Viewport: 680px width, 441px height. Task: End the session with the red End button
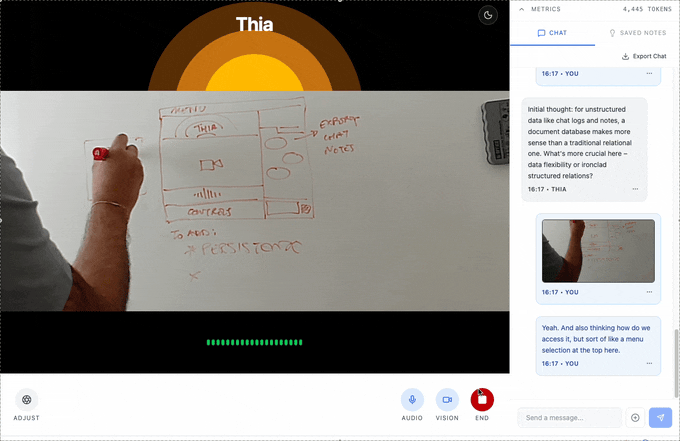pos(482,399)
